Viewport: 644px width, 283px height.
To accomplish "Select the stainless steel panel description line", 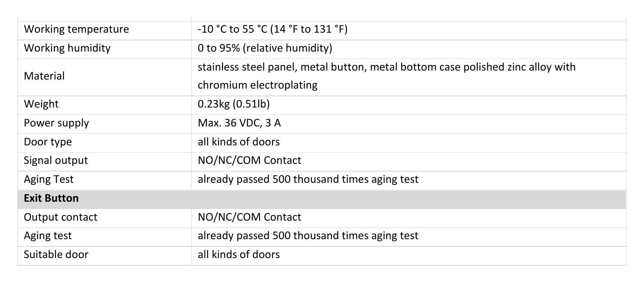I will [x=386, y=68].
